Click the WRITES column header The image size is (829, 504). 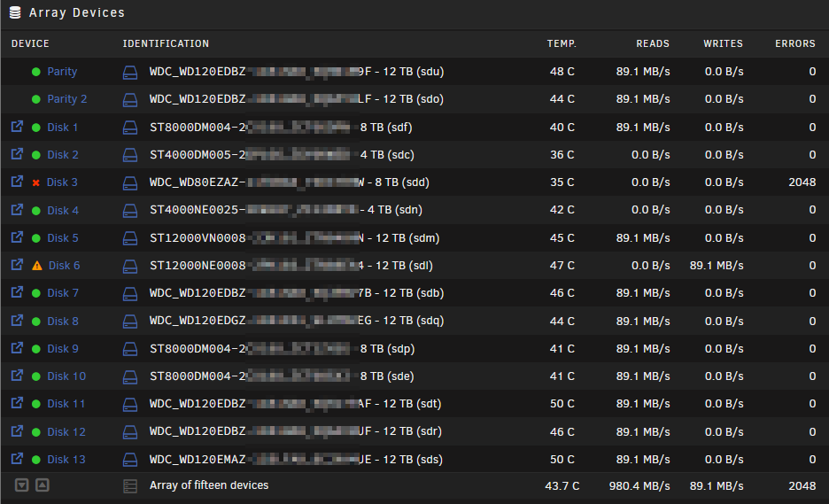(723, 44)
